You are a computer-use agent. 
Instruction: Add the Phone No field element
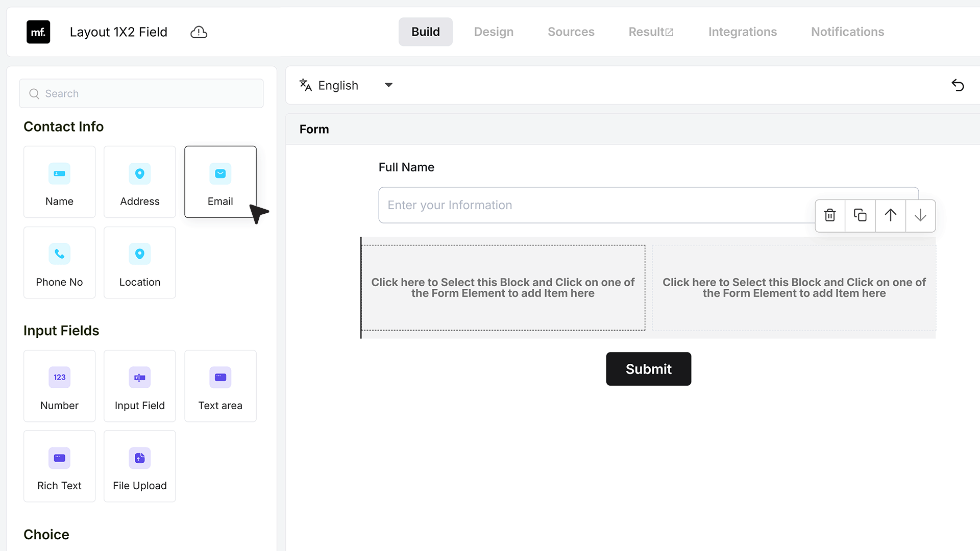click(59, 262)
